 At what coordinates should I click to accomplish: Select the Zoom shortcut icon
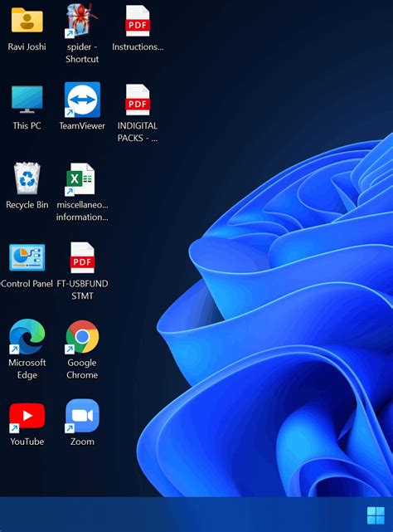click(82, 416)
